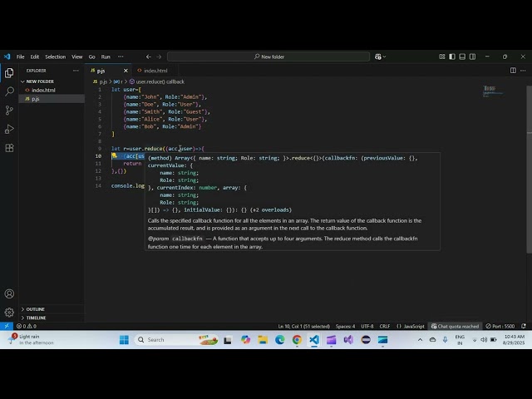Open the Run and Debug view
The height and width of the screenshot is (399, 532).
[x=9, y=129]
